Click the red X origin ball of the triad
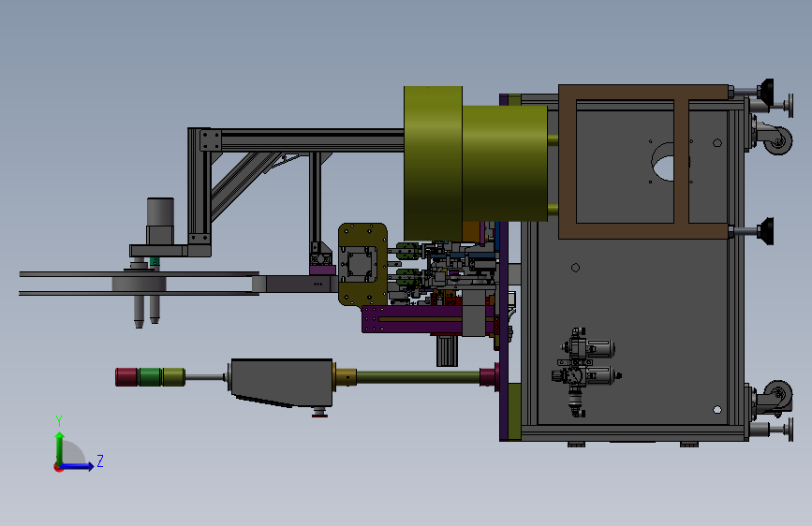The width and height of the screenshot is (812, 526). (57, 468)
